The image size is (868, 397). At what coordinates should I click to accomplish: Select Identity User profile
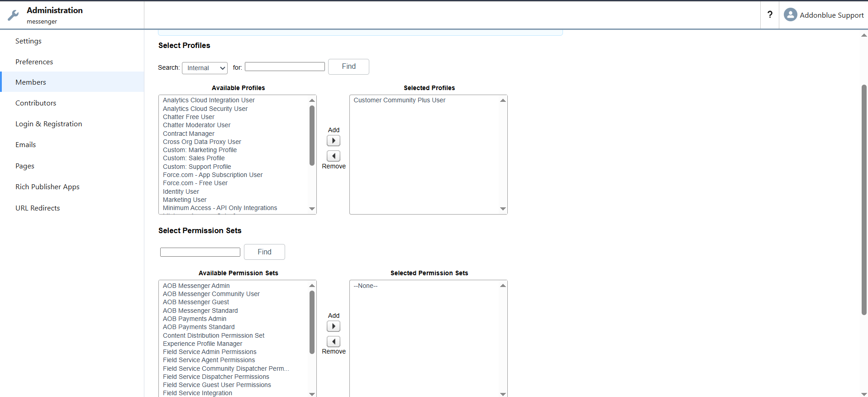tap(181, 191)
